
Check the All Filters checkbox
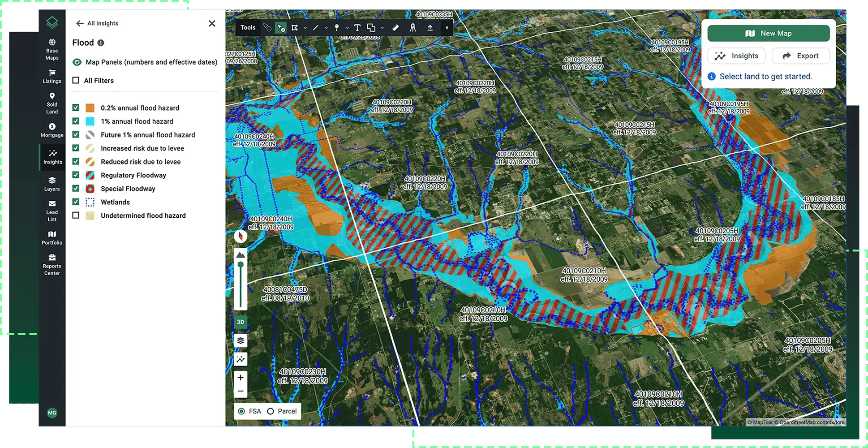(x=76, y=81)
